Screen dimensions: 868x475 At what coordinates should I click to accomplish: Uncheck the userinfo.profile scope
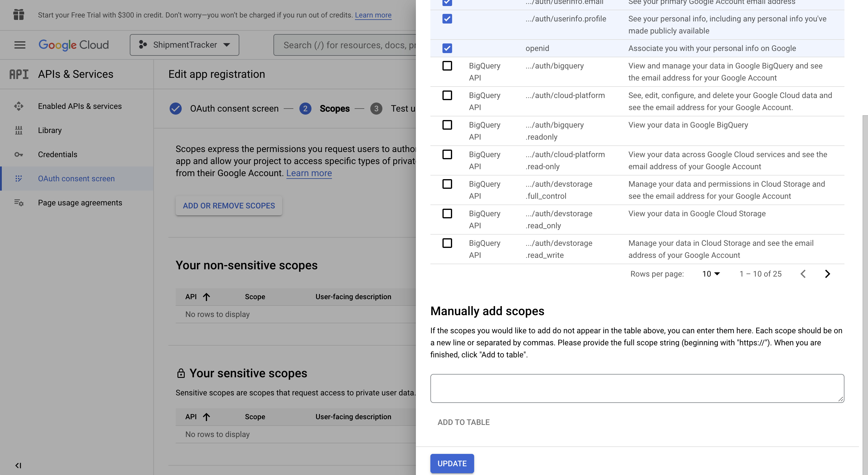pyautogui.click(x=447, y=19)
